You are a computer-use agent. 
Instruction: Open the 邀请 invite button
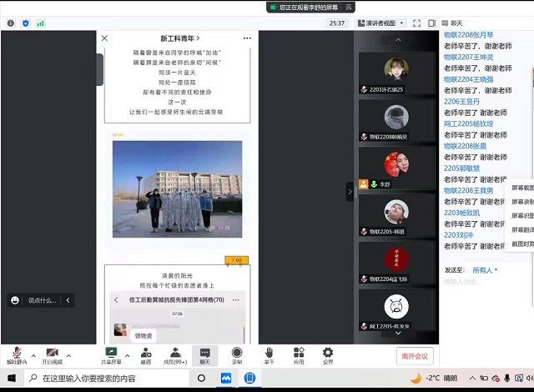146,355
